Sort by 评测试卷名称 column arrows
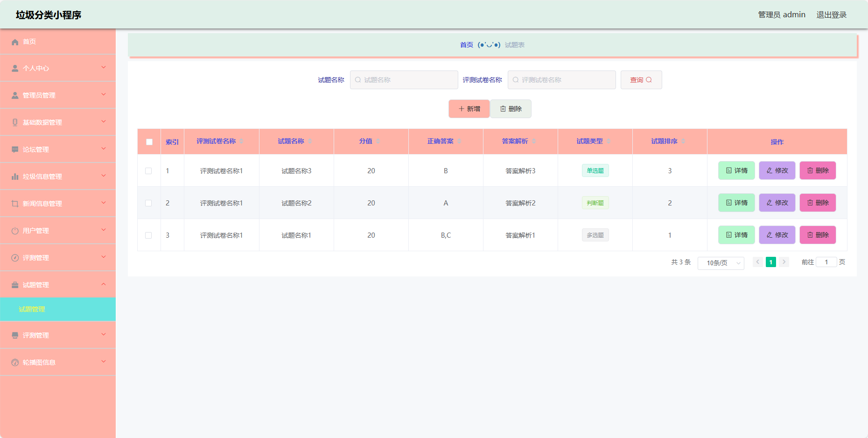This screenshot has width=868, height=438. point(242,141)
